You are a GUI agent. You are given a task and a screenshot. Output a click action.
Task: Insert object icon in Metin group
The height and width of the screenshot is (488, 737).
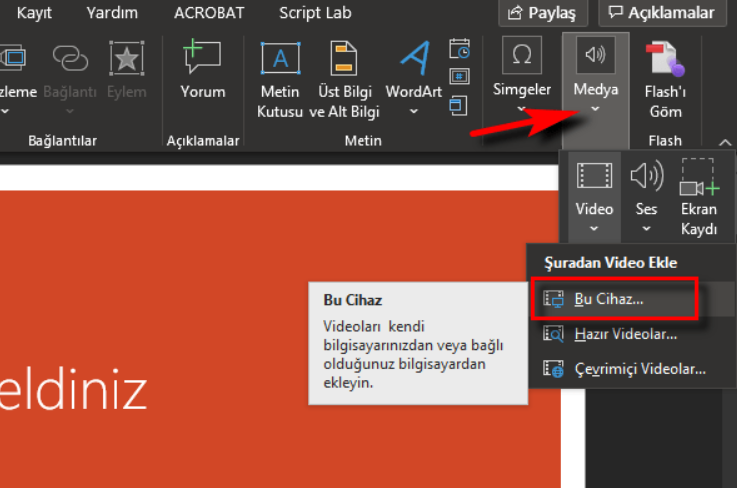(x=458, y=105)
